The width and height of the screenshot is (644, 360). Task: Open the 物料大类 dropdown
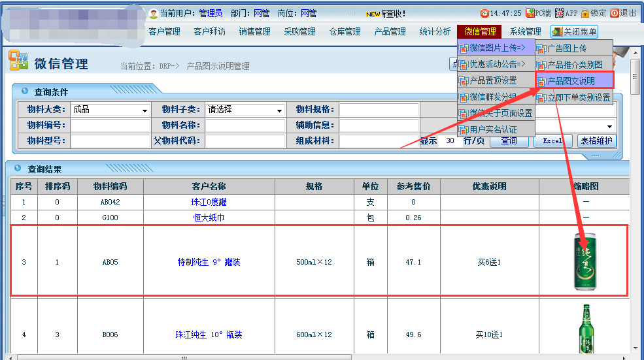pyautogui.click(x=144, y=110)
